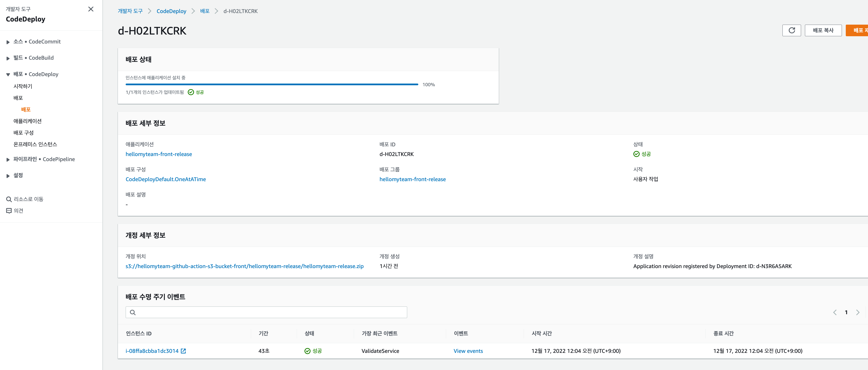Expand the 빌드 CodeBuild section

tap(8, 58)
